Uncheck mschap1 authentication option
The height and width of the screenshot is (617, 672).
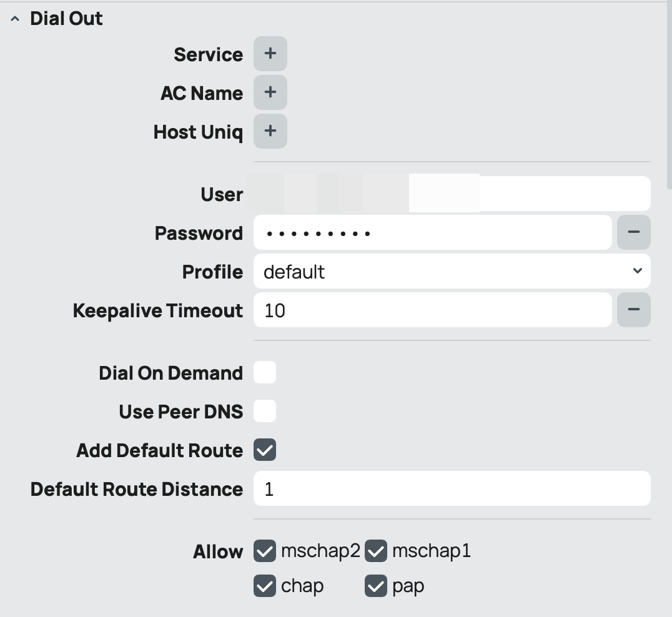tap(376, 551)
